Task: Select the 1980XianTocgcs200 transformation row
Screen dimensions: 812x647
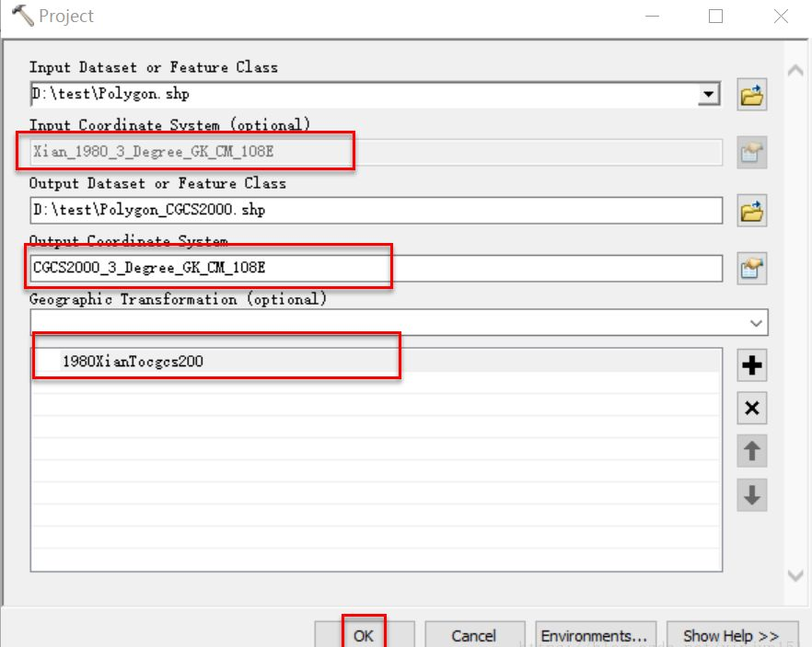Action: [376, 361]
